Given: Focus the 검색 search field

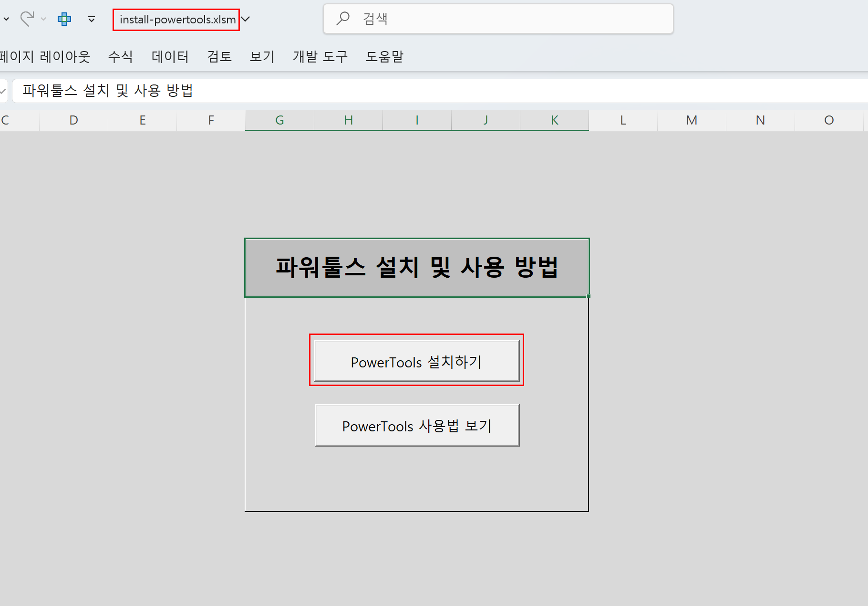Looking at the screenshot, I should click(498, 19).
